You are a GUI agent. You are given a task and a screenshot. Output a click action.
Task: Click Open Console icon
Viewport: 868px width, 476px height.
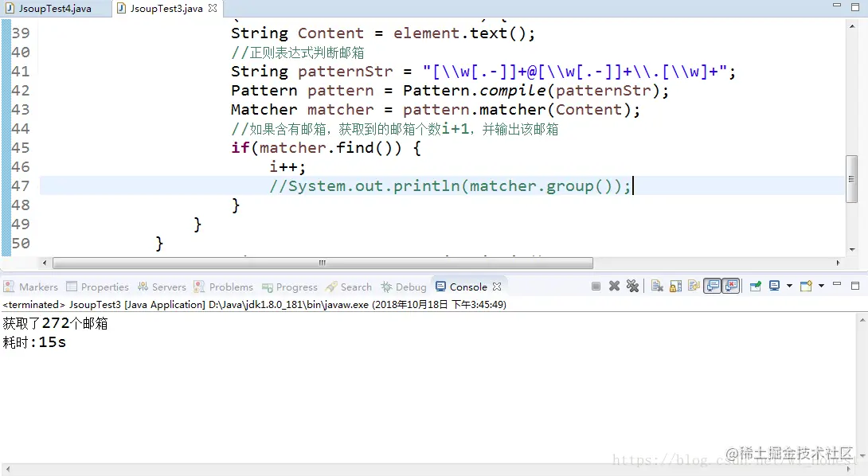pos(807,286)
